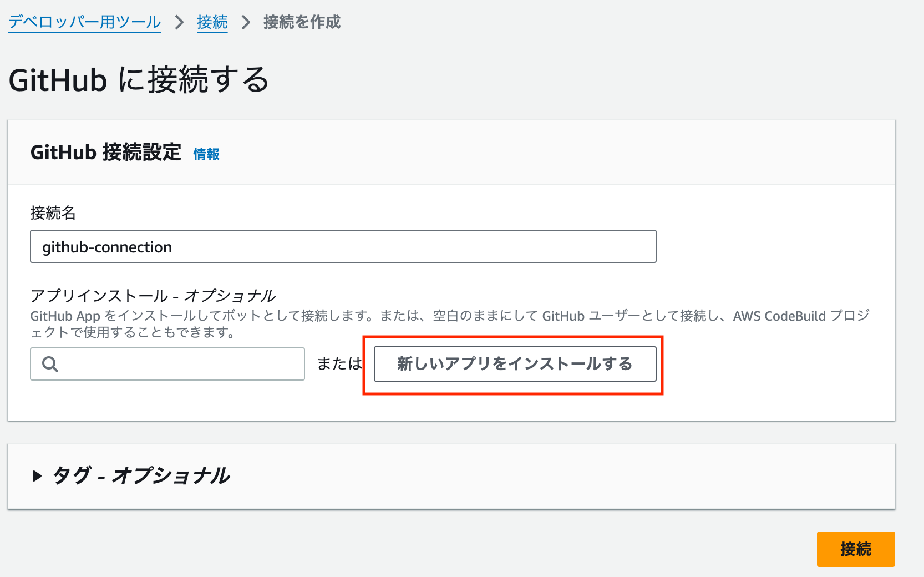Open the デベロッパー用ツール breadcrumb link

pos(84,22)
